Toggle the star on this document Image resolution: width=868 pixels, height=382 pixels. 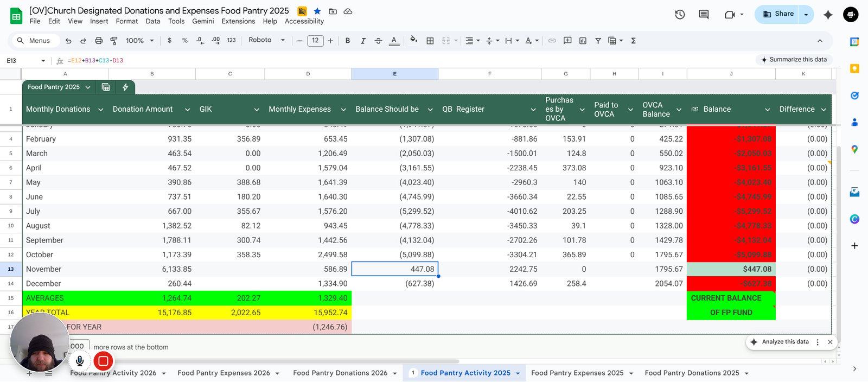(317, 11)
